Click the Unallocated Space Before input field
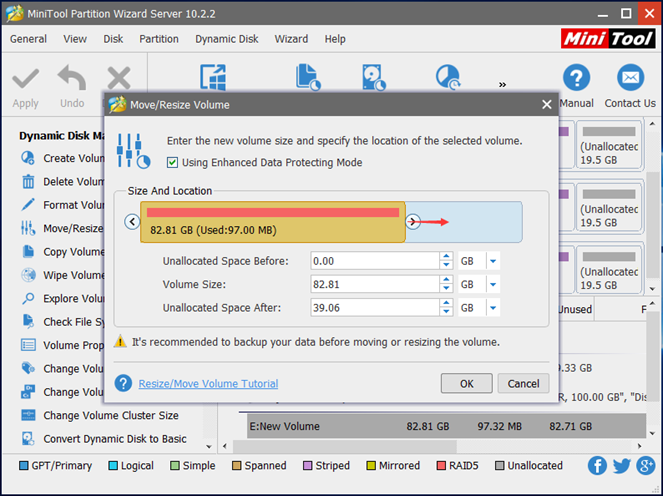664x496 pixels. (x=375, y=261)
